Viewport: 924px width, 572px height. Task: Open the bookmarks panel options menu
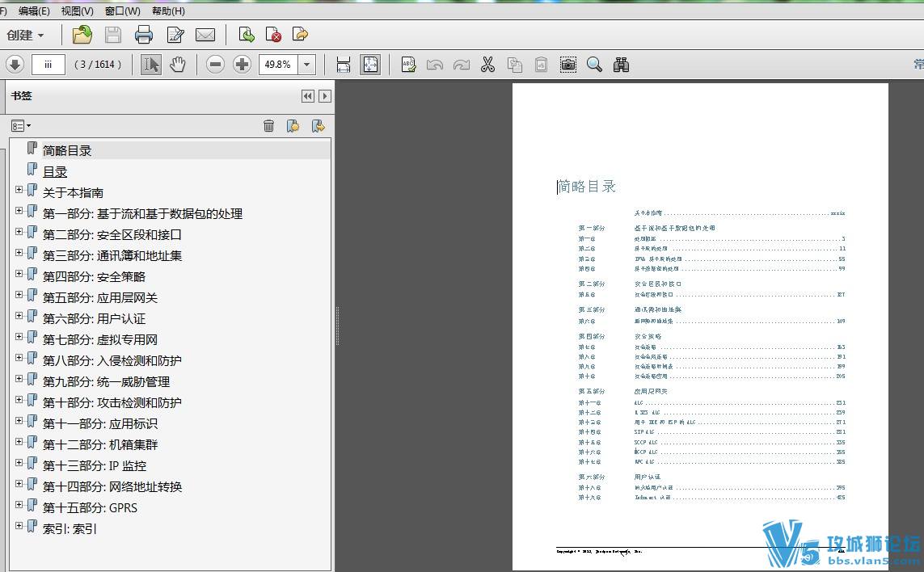pos(20,125)
